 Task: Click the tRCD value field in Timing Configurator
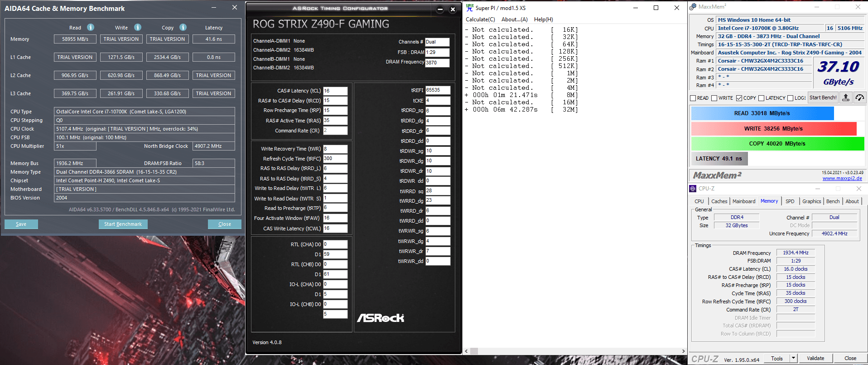[335, 101]
